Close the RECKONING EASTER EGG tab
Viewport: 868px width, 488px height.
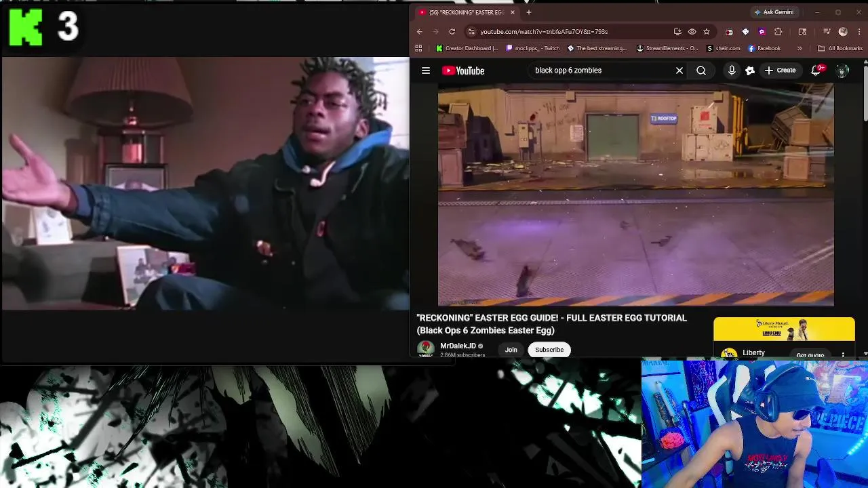click(512, 12)
